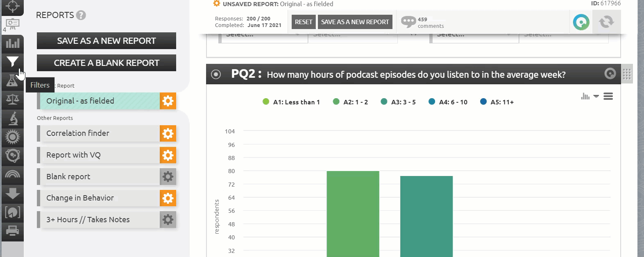
Task: Open settings gear for Correlation finder report
Action: [x=168, y=133]
